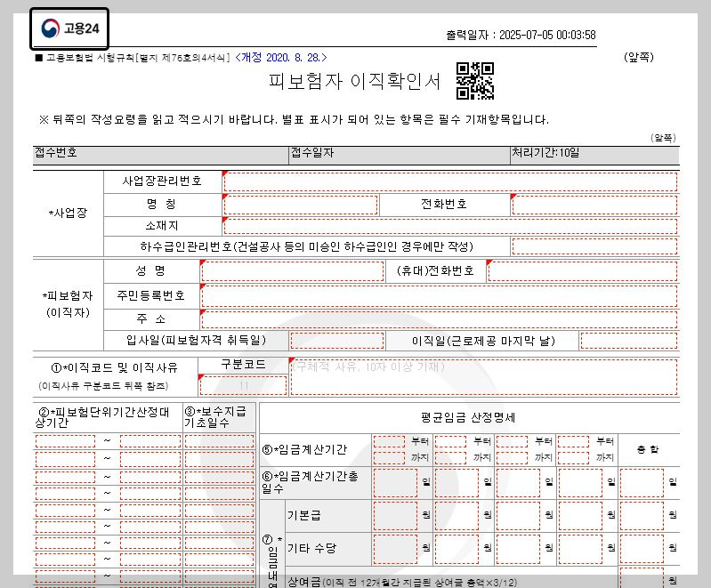Focus first column 기타 수당 field
The height and width of the screenshot is (588, 711).
395,549
